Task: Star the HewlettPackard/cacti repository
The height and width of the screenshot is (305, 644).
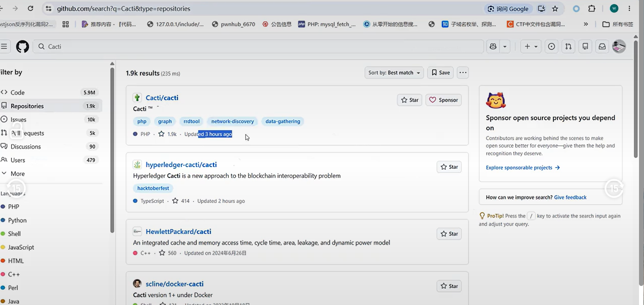Action: (449, 234)
